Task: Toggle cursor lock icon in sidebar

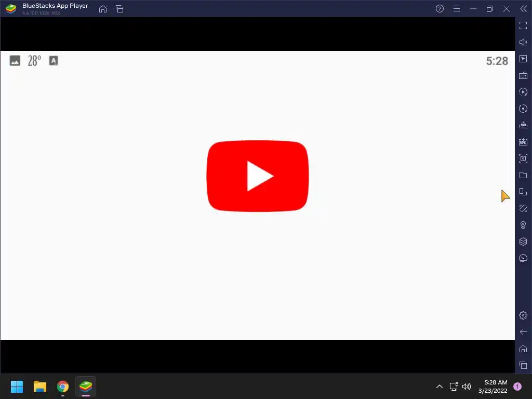Action: click(x=523, y=59)
